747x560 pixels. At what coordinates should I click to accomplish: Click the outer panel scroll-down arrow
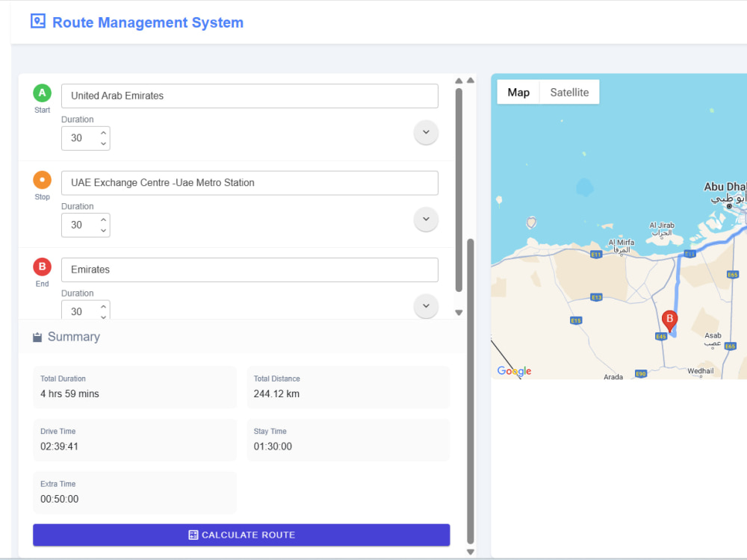pos(470,552)
